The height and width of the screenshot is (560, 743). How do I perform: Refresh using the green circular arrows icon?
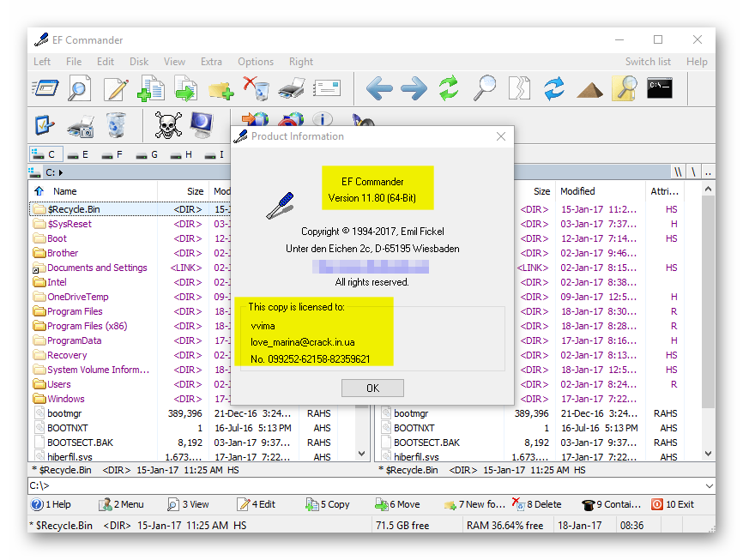449,88
